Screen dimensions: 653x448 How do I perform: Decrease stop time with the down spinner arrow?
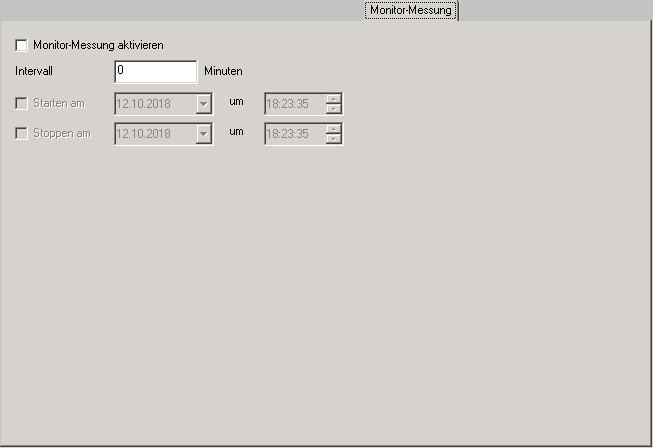click(x=334, y=138)
